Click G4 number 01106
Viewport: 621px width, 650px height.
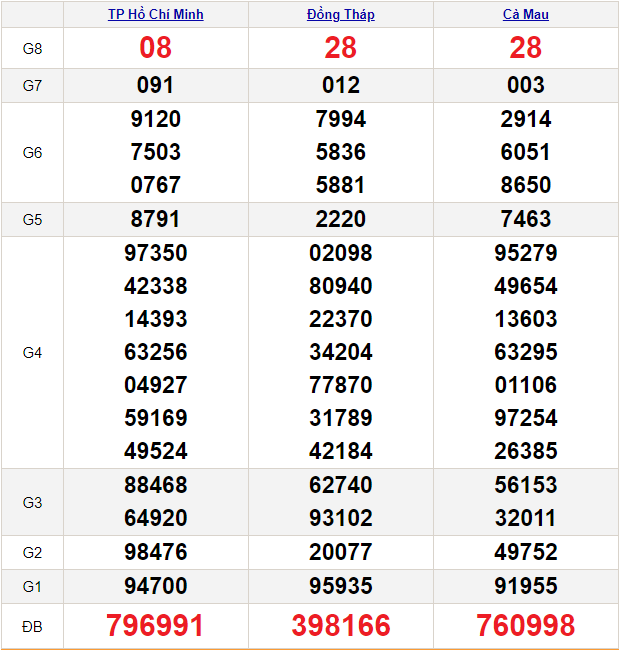pos(525,385)
